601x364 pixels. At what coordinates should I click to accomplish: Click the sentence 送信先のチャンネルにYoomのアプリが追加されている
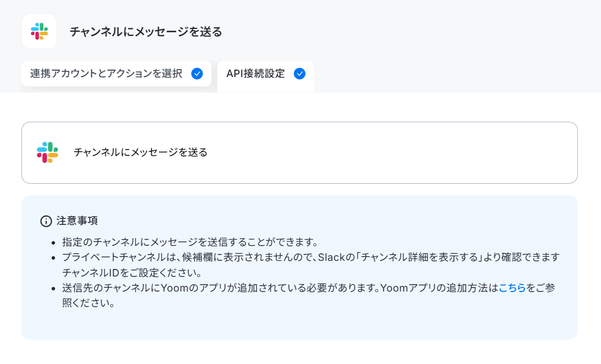[x=199, y=287]
